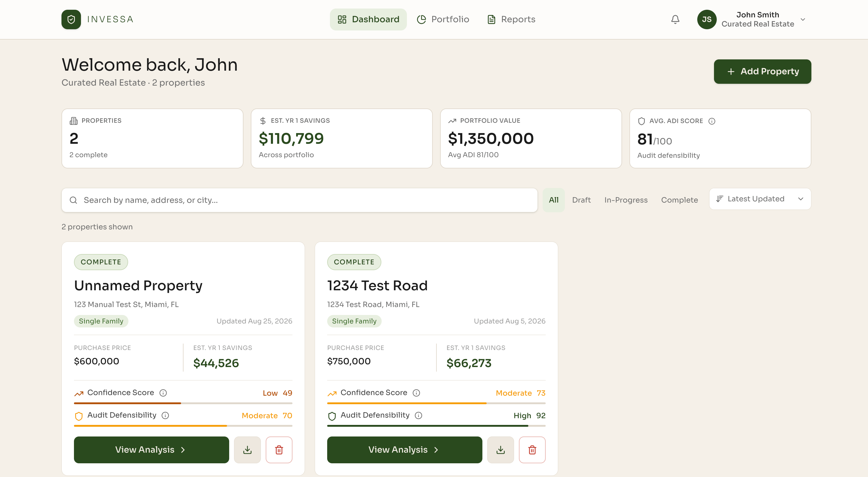Expand the John Smith account menu chevron

(x=803, y=19)
